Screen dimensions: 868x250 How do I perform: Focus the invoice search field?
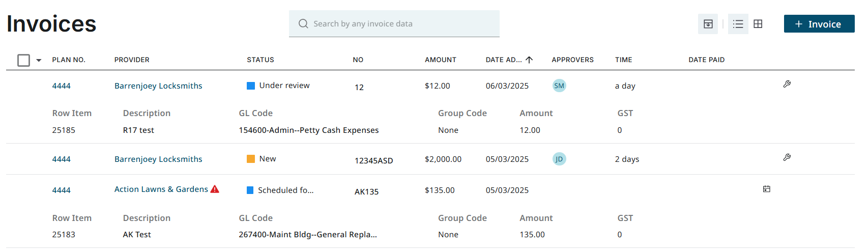394,24
